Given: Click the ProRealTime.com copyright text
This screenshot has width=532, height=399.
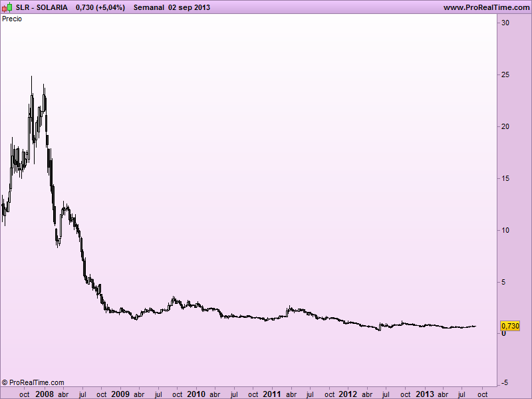Looking at the screenshot, I should tap(33, 383).
